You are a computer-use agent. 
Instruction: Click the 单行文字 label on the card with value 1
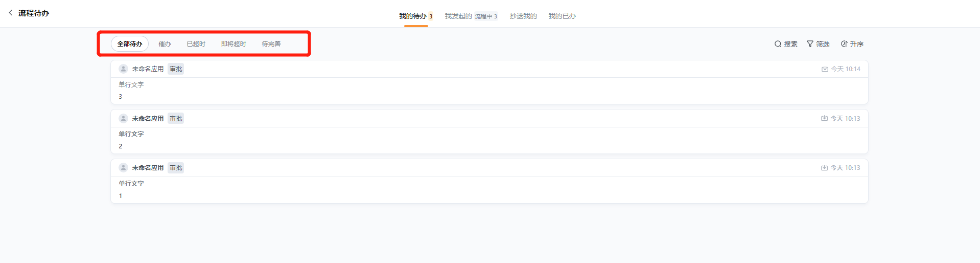point(131,183)
